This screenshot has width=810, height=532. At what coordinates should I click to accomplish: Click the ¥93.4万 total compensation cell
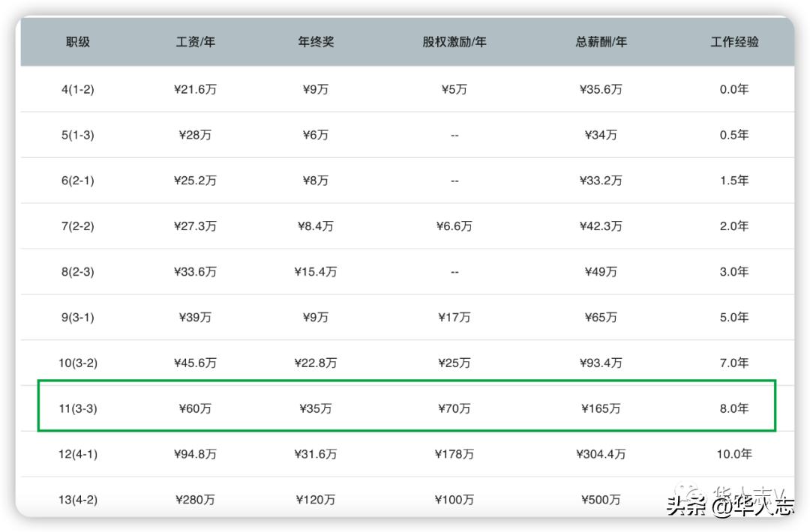601,362
